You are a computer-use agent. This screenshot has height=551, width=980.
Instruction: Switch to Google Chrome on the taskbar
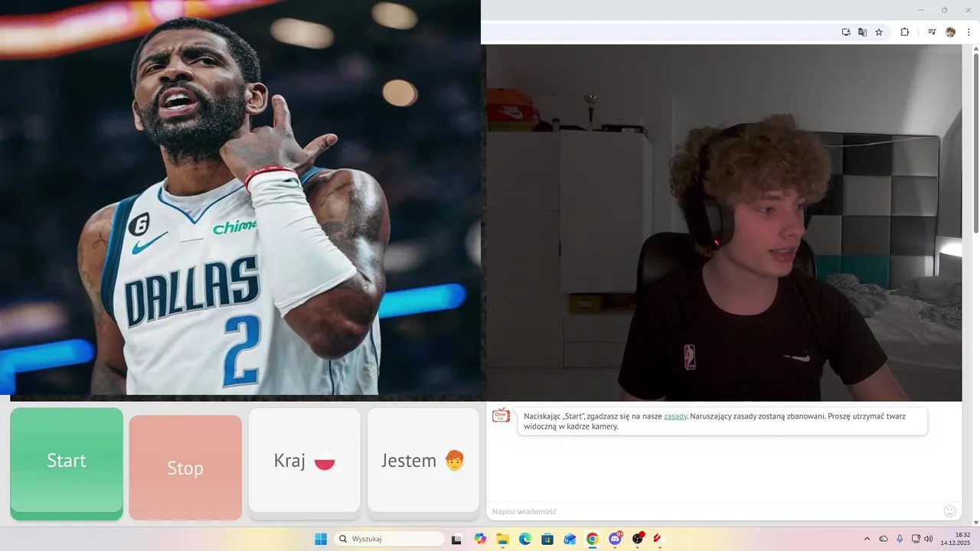[x=592, y=539]
